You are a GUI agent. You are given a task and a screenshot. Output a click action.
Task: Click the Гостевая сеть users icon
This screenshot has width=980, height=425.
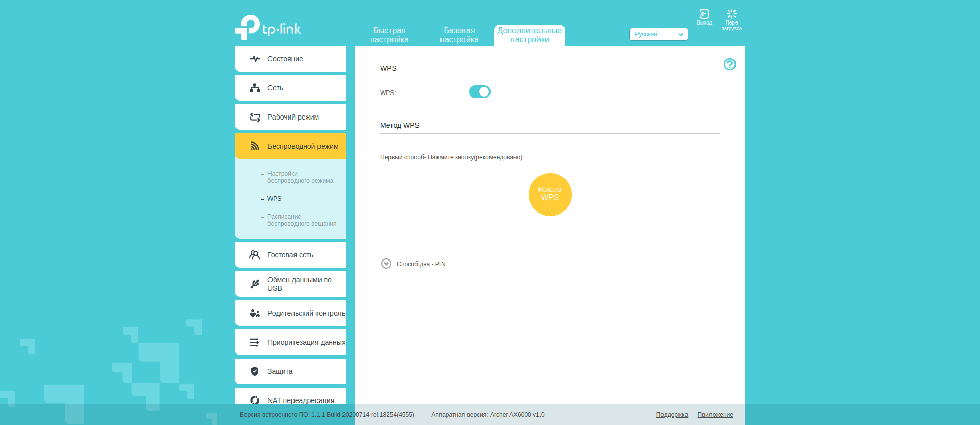[254, 255]
